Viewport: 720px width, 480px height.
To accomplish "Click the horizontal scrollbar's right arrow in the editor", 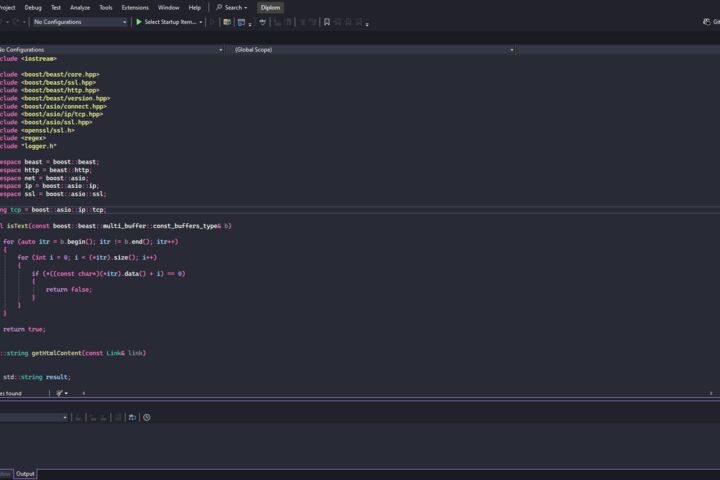I will pyautogui.click(x=711, y=393).
